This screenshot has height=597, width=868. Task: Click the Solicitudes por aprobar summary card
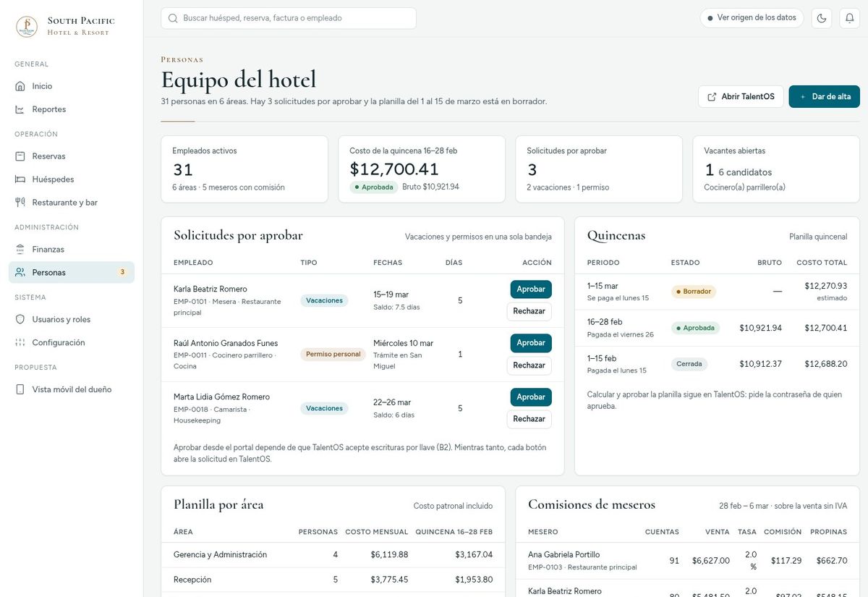599,169
